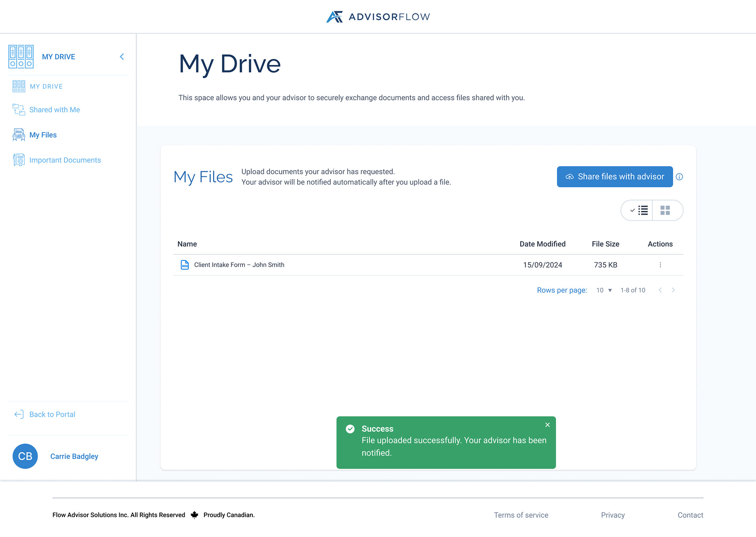Screen dimensions: 756x537
Task: Collapse the sidebar with chevron arrow
Action: (122, 57)
